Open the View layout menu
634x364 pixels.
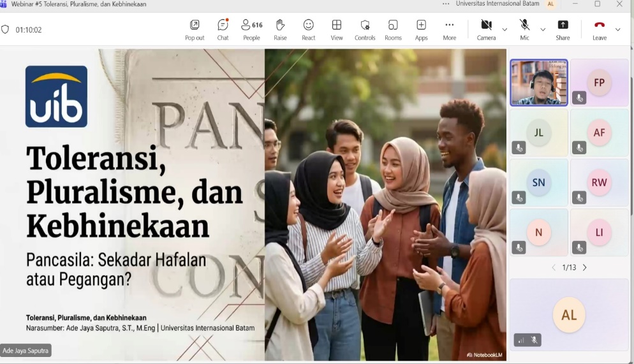click(x=337, y=29)
